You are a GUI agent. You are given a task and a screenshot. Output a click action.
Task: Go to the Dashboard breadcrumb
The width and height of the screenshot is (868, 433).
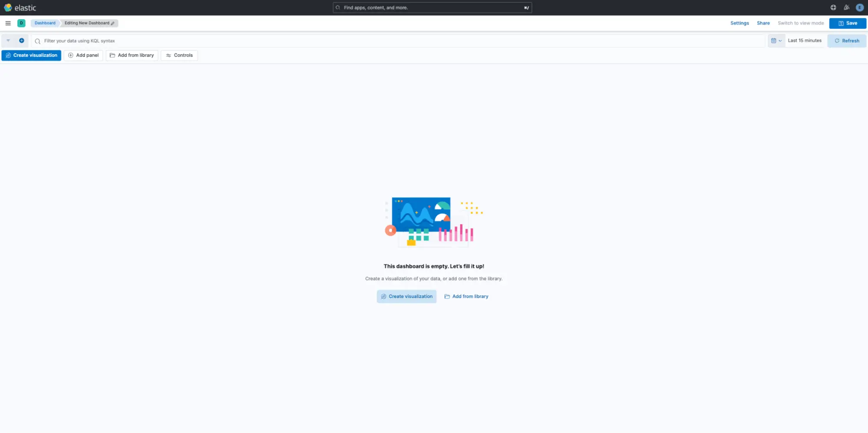45,23
